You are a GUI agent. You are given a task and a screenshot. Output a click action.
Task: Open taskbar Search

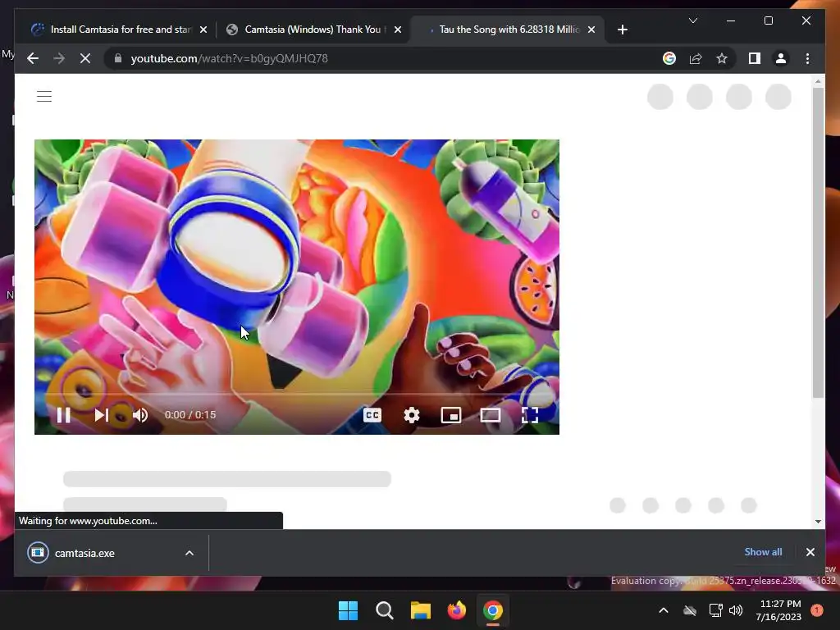click(384, 610)
